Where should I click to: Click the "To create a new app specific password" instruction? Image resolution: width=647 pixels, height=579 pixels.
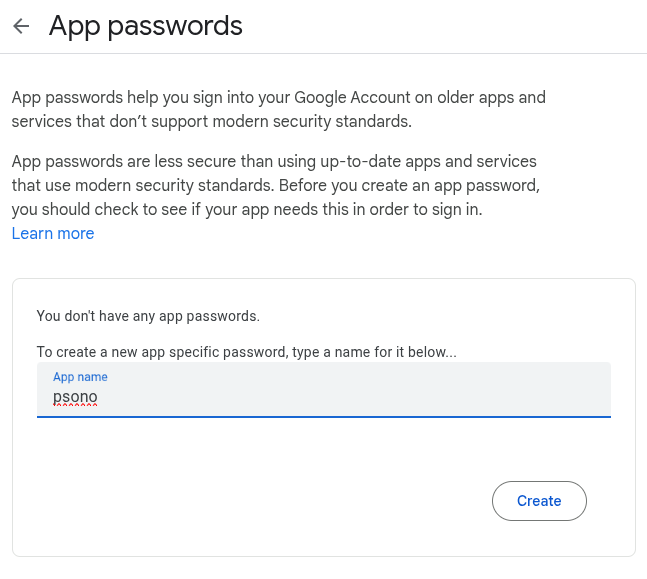(x=246, y=352)
